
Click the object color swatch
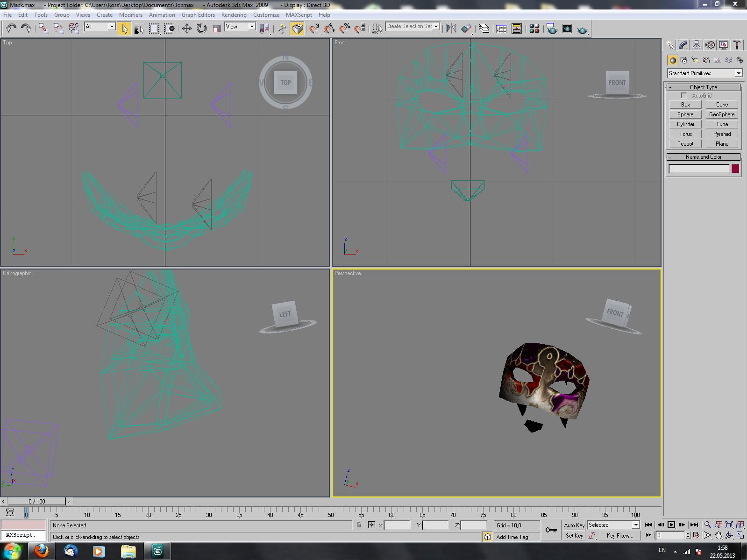pyautogui.click(x=735, y=169)
